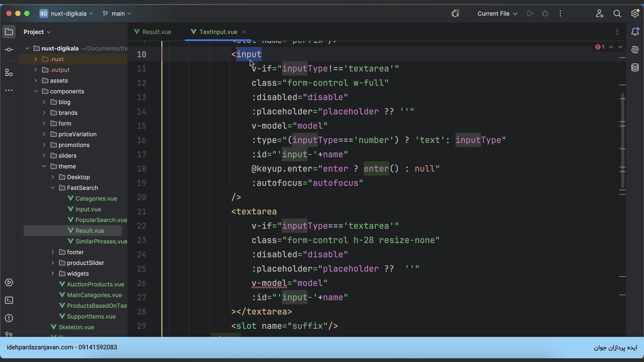Viewport: 644px width, 362px height.
Task: Open the nuxt-digikala project menu
Action: (66, 14)
